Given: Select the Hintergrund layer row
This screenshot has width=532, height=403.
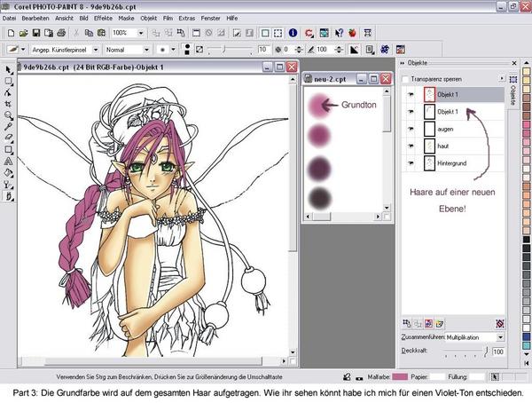Looking at the screenshot, I should point(454,163).
